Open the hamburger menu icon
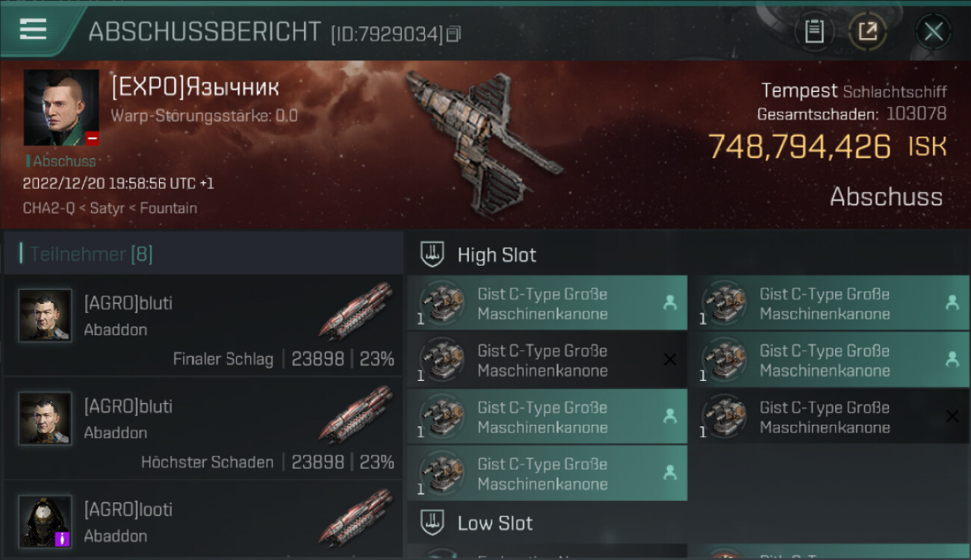Image resolution: width=971 pixels, height=560 pixels. tap(33, 29)
